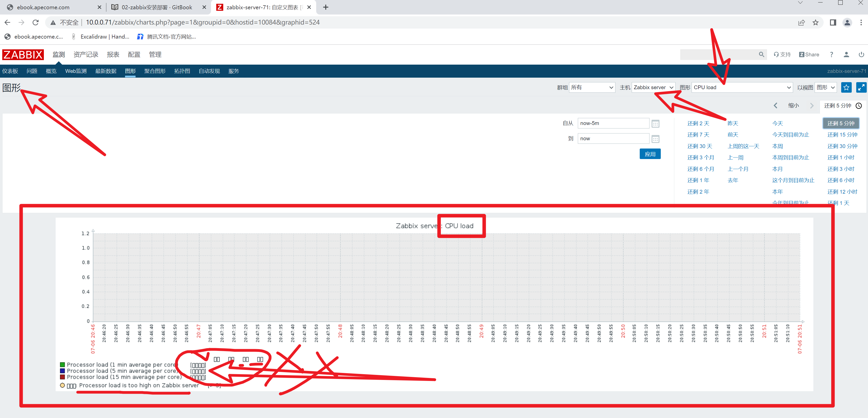
Task: Toggle fullscreen kiosk mode button
Action: [x=861, y=88]
